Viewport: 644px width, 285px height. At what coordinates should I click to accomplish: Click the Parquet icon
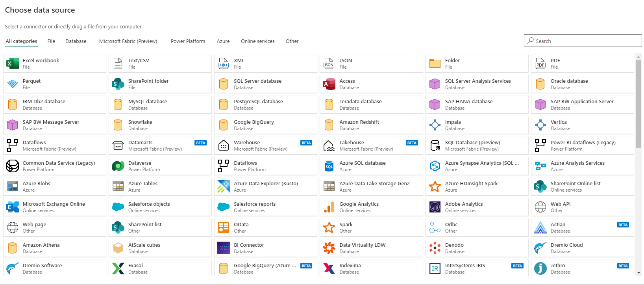[x=13, y=84]
